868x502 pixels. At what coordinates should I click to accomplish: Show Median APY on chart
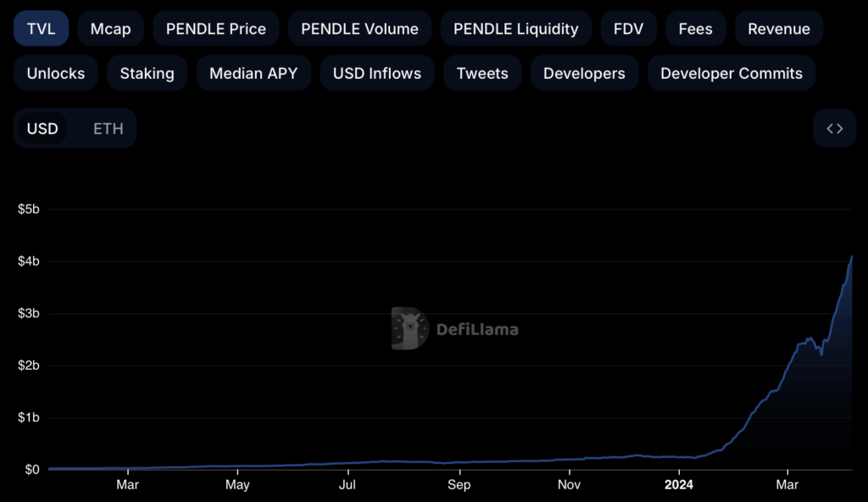click(x=253, y=74)
